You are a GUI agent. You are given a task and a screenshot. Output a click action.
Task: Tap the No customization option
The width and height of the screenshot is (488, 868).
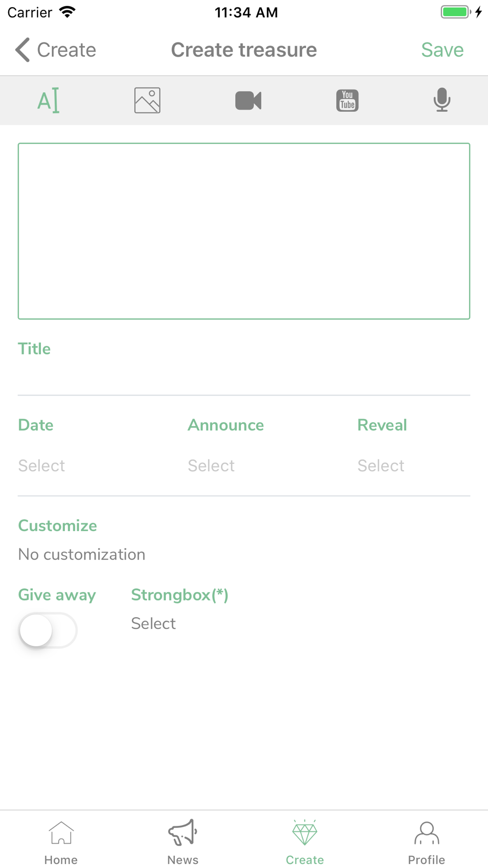coord(82,555)
